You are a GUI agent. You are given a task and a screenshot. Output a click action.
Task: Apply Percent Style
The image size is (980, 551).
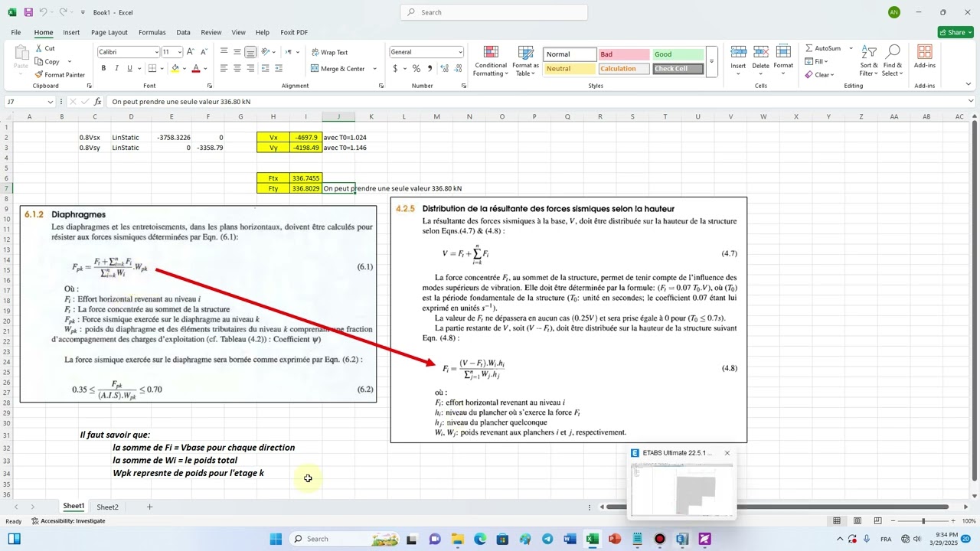[416, 68]
